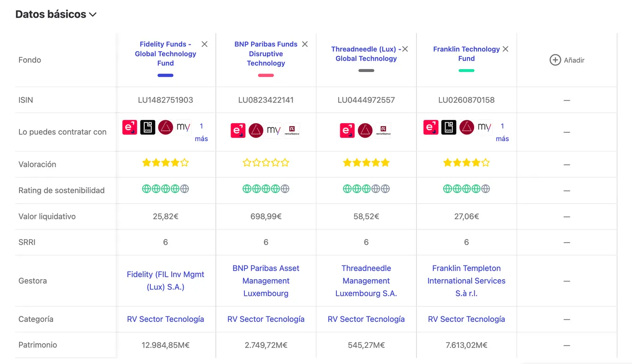Screen dimensions: 632x364
Task: Open the Threadneedle (Lux) Global Technology fund name
Action: [x=366, y=54]
